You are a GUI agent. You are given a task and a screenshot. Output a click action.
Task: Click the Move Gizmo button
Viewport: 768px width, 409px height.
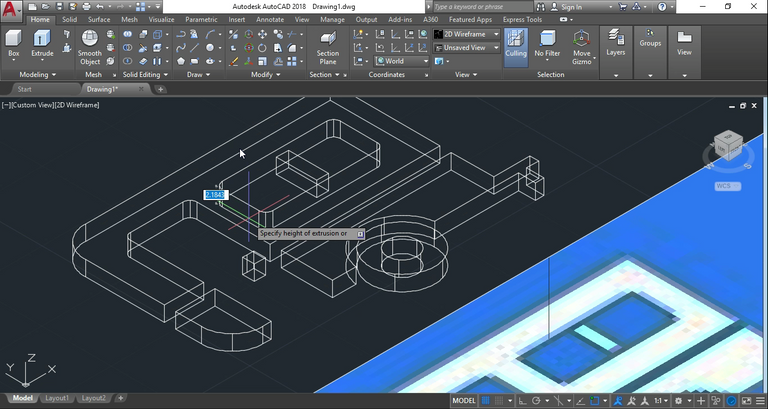pyautogui.click(x=581, y=48)
